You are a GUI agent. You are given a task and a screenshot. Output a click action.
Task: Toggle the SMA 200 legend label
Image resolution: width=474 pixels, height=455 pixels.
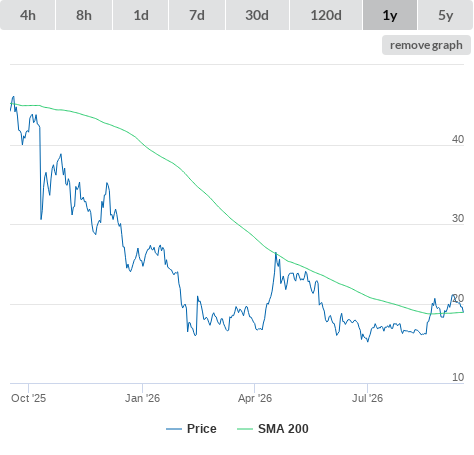(283, 429)
